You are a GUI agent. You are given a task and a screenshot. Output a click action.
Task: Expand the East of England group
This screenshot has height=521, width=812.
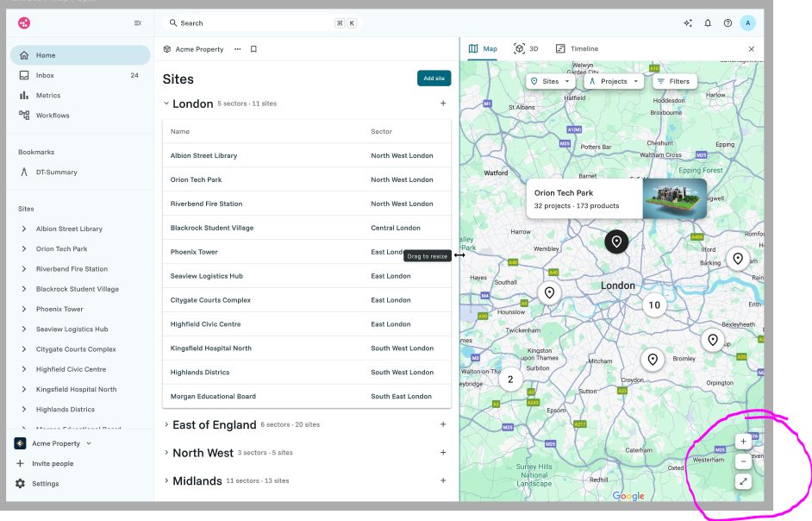click(x=166, y=424)
